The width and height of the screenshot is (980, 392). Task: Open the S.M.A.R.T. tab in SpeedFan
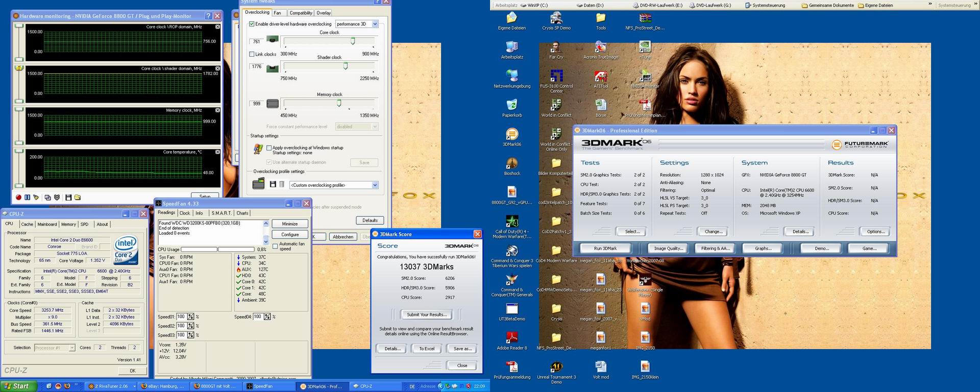tap(222, 213)
